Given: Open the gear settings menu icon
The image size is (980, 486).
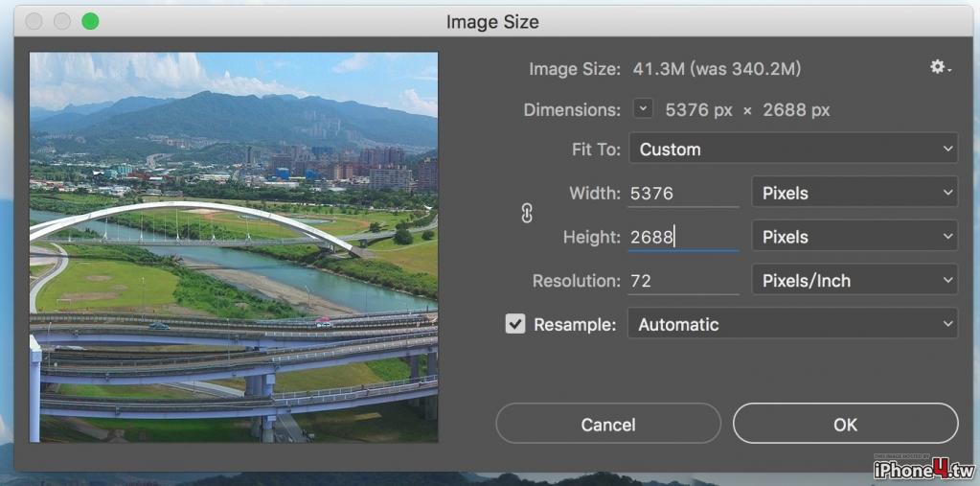Looking at the screenshot, I should 940,67.
